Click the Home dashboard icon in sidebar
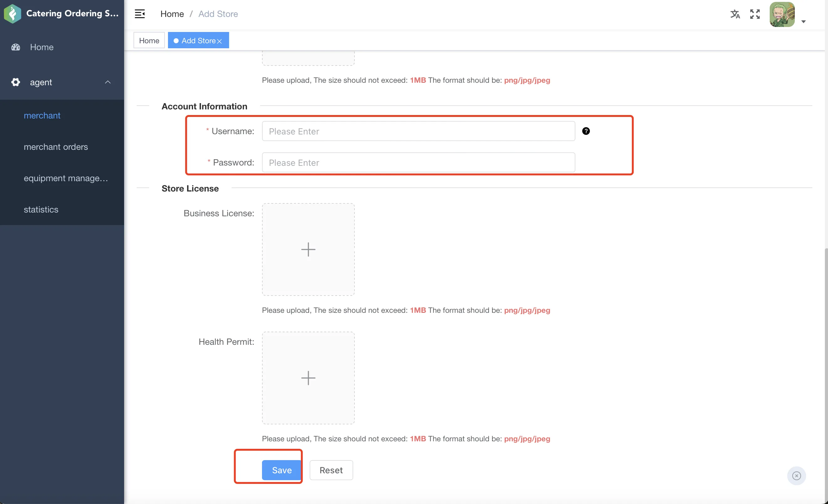This screenshot has height=504, width=828. coord(15,47)
